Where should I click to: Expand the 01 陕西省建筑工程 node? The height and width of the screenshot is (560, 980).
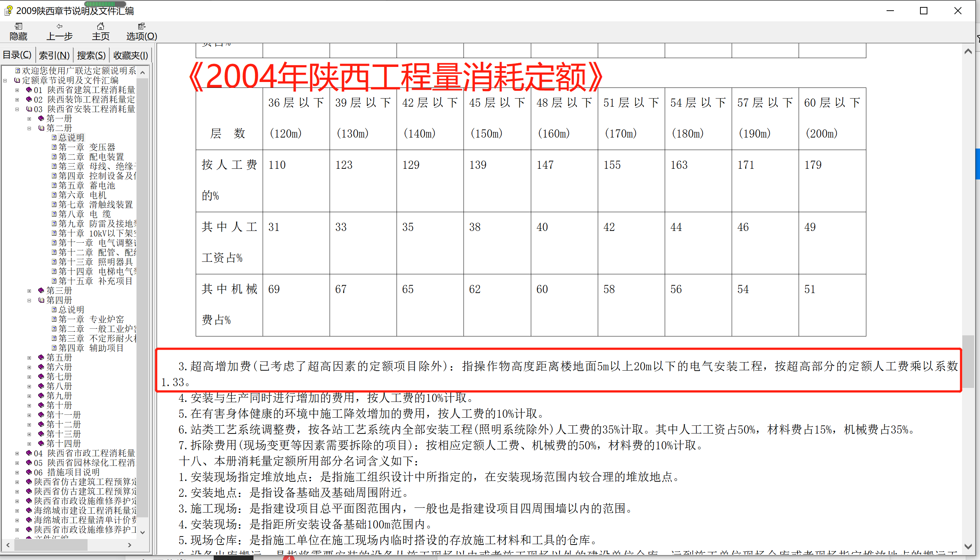17,90
